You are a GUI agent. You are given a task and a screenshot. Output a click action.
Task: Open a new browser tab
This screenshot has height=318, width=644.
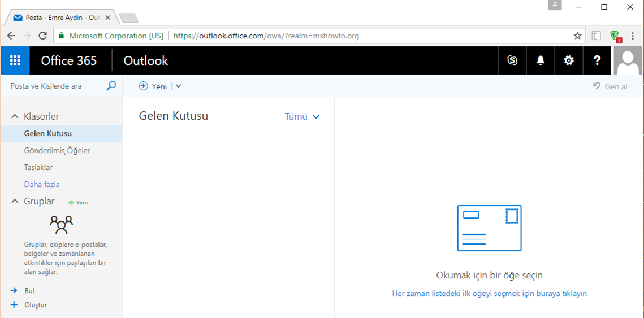[128, 18]
